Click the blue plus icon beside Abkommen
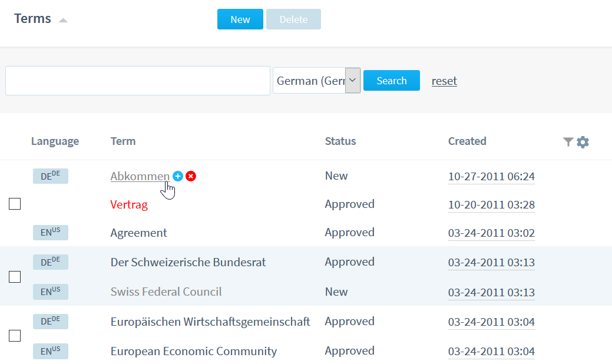The height and width of the screenshot is (364, 612). pyautogui.click(x=178, y=176)
